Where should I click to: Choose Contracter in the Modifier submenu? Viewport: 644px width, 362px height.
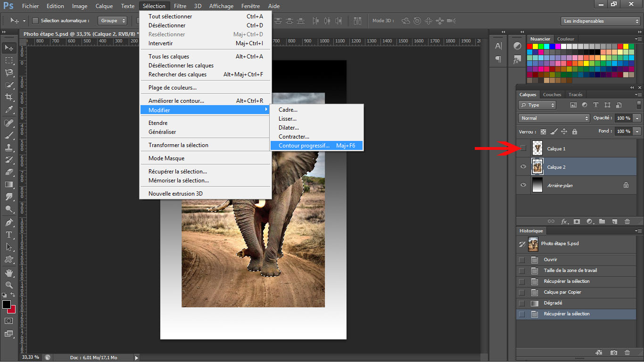point(317,137)
